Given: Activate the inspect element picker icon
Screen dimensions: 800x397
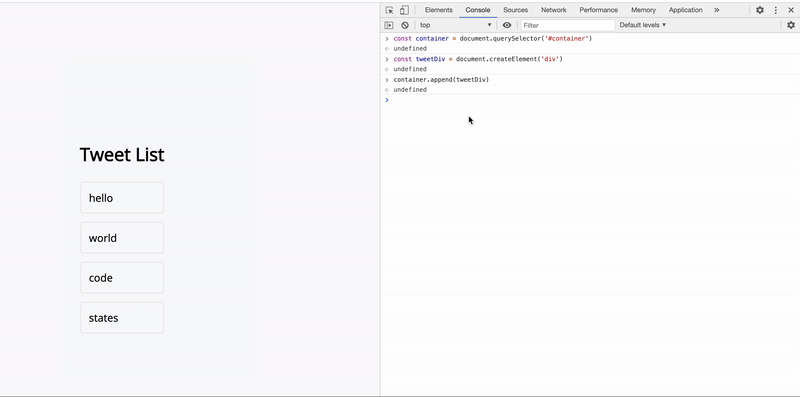Looking at the screenshot, I should point(389,10).
